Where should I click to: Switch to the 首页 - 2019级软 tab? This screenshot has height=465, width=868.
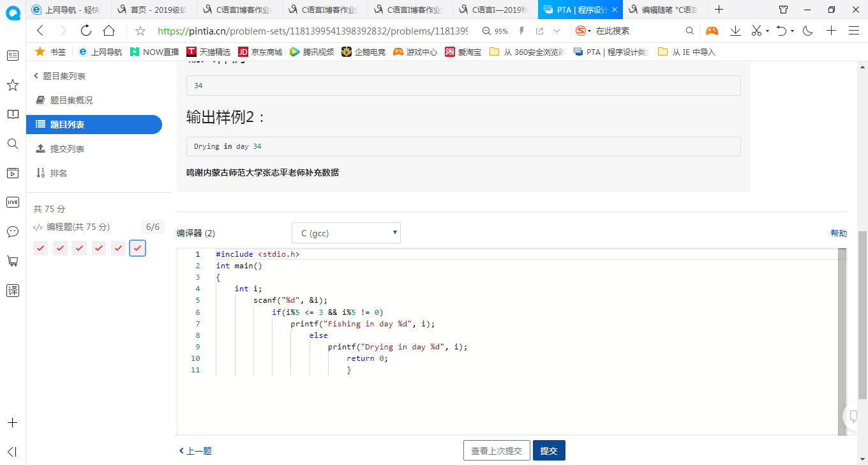(x=153, y=10)
